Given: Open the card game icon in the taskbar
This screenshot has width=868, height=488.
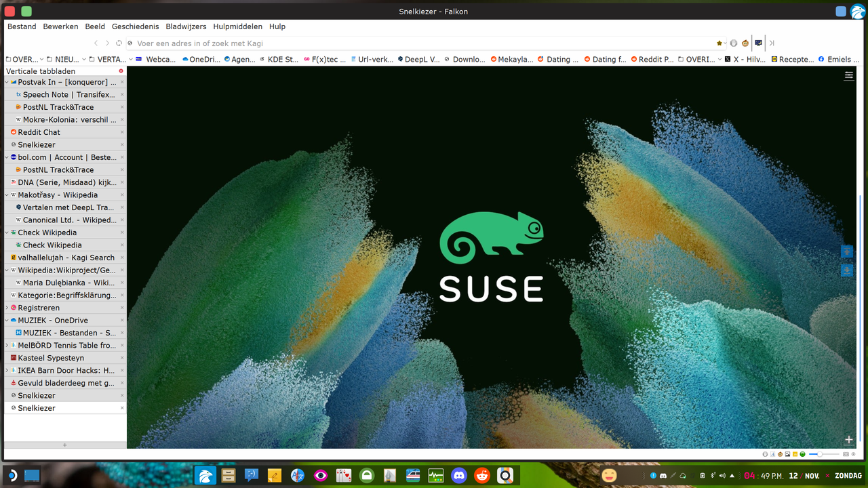Looking at the screenshot, I should 344,476.
